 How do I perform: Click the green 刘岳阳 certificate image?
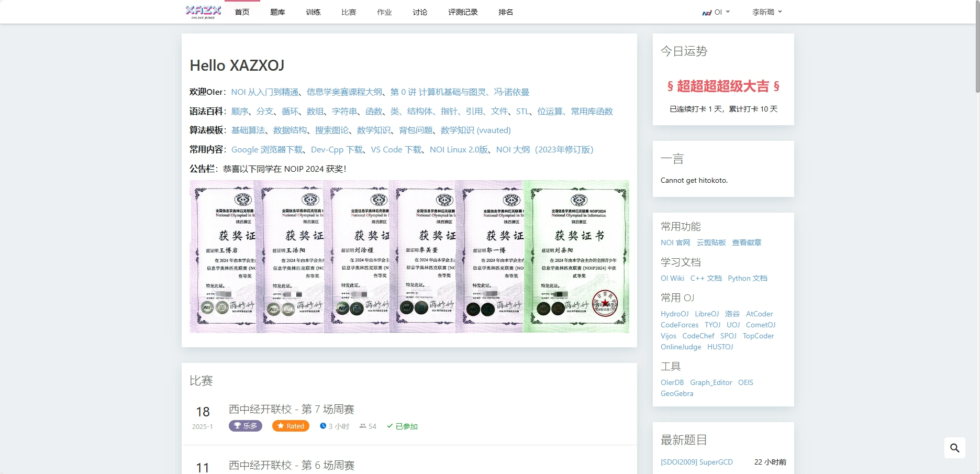[576, 257]
